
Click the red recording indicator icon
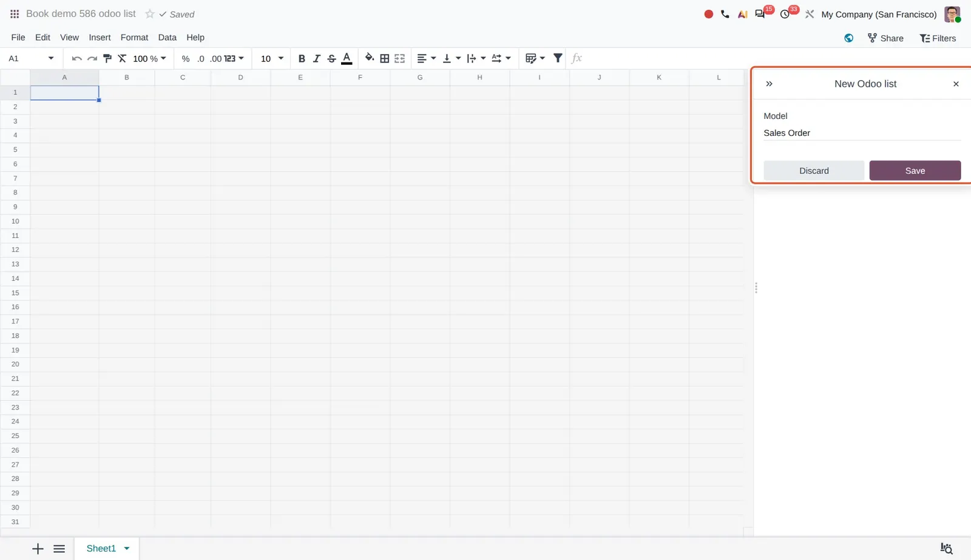coord(708,14)
